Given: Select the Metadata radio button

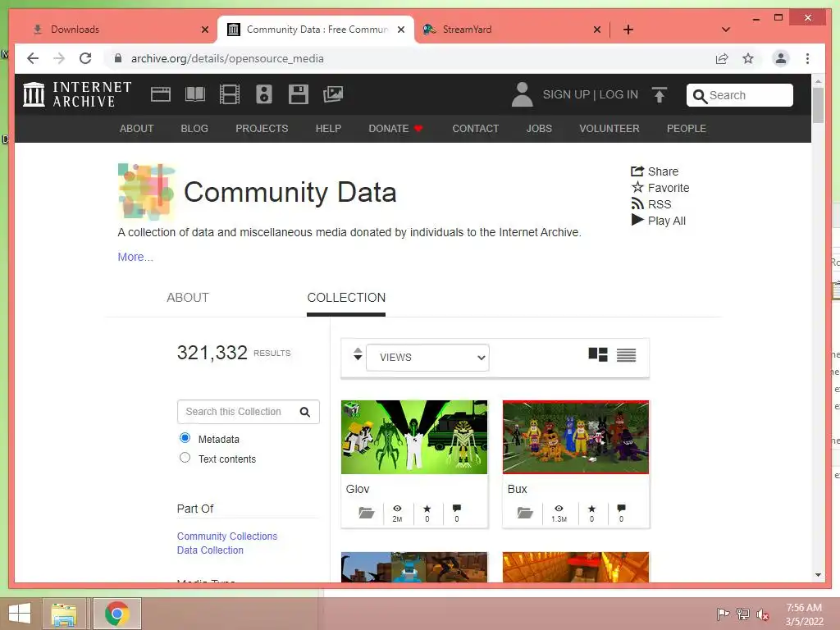Looking at the screenshot, I should [185, 438].
